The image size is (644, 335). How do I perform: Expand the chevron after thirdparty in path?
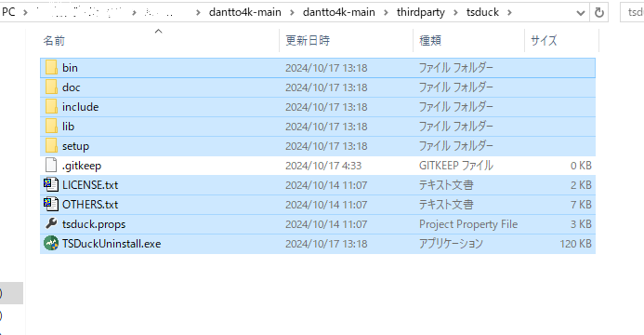(x=455, y=13)
